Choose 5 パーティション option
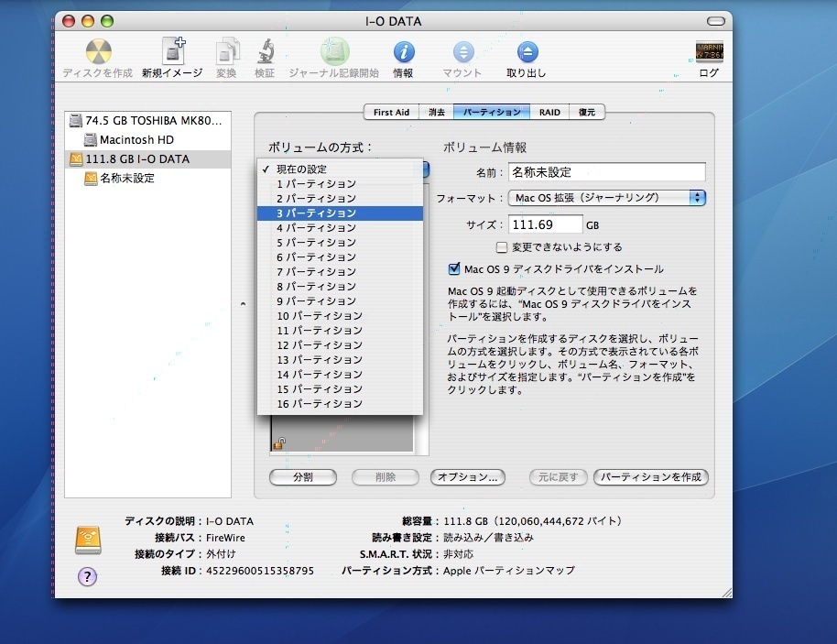The height and width of the screenshot is (644, 837). (340, 243)
